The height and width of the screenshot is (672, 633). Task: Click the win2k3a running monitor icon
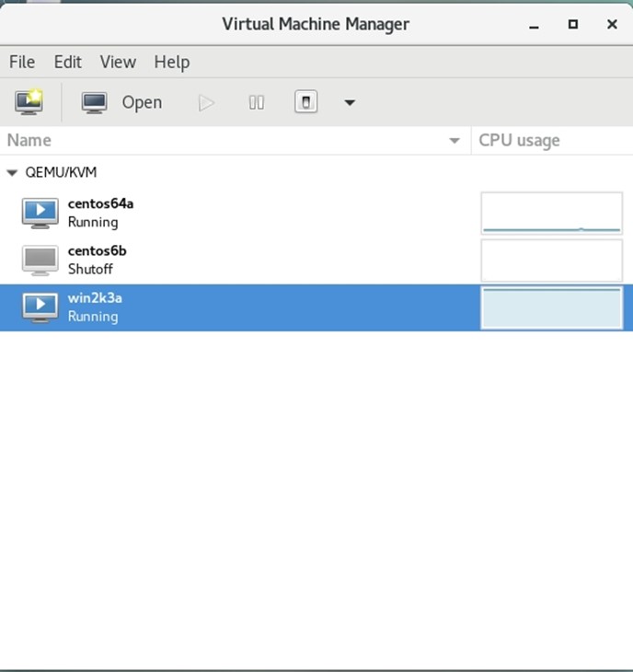(x=40, y=307)
